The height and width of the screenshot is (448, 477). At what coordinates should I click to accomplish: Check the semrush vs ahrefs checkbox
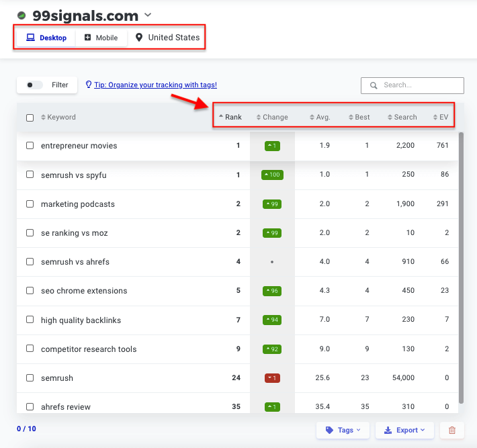pyautogui.click(x=30, y=261)
